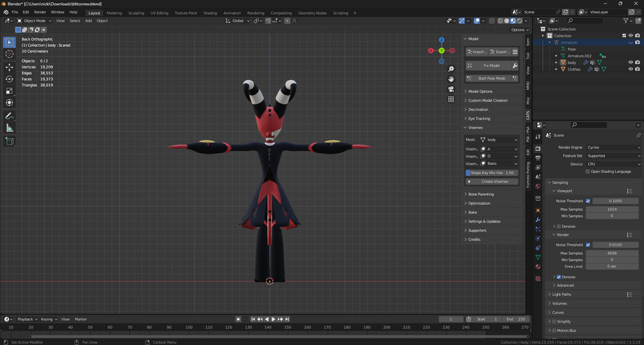The image size is (644, 345).
Task: Select the Annotate pencil tool
Action: point(10,116)
